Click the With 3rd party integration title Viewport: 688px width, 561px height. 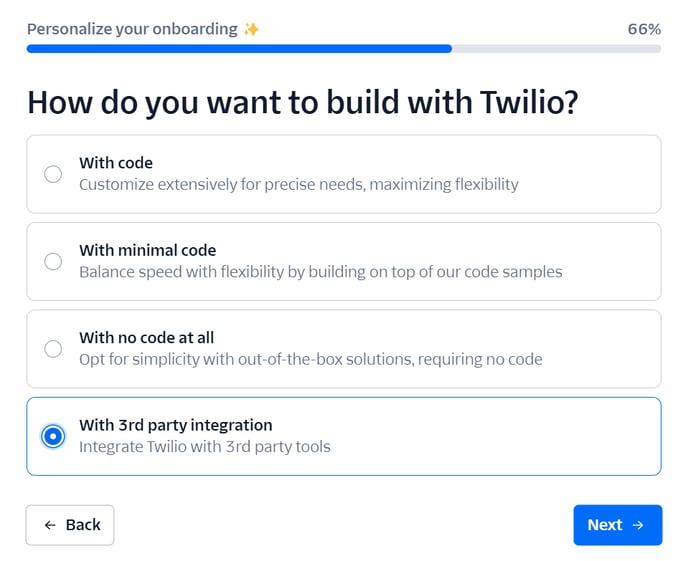(x=176, y=425)
